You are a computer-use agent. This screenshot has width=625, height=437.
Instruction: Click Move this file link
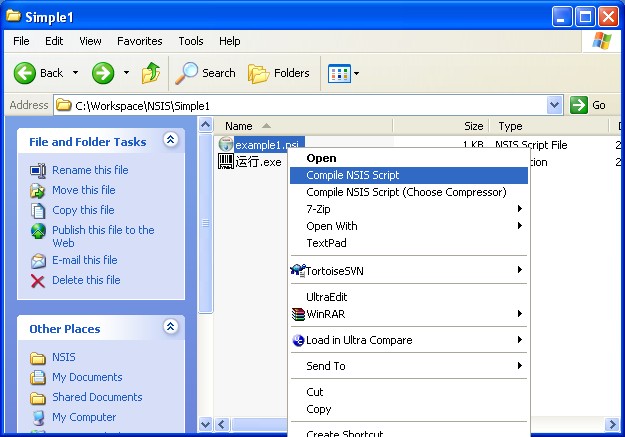pos(84,190)
